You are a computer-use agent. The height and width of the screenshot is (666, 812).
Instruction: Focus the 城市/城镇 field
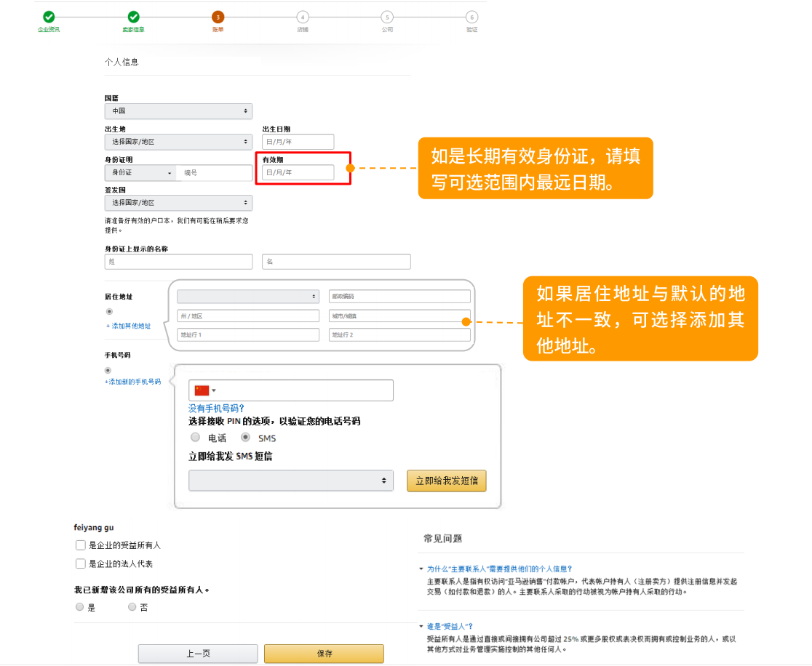point(399,316)
